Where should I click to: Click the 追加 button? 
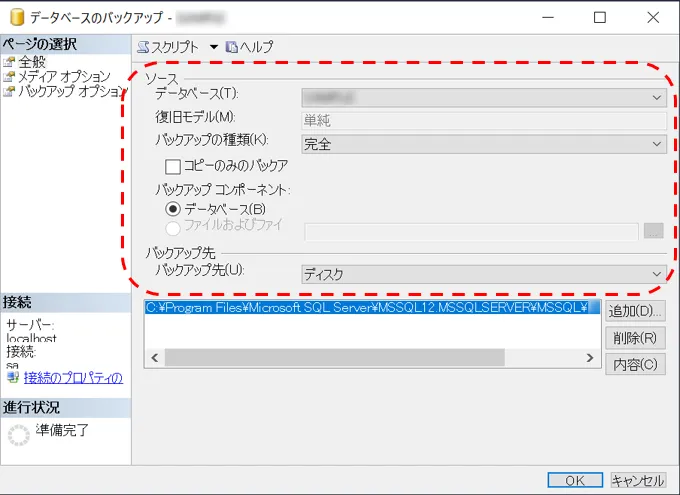click(x=635, y=311)
